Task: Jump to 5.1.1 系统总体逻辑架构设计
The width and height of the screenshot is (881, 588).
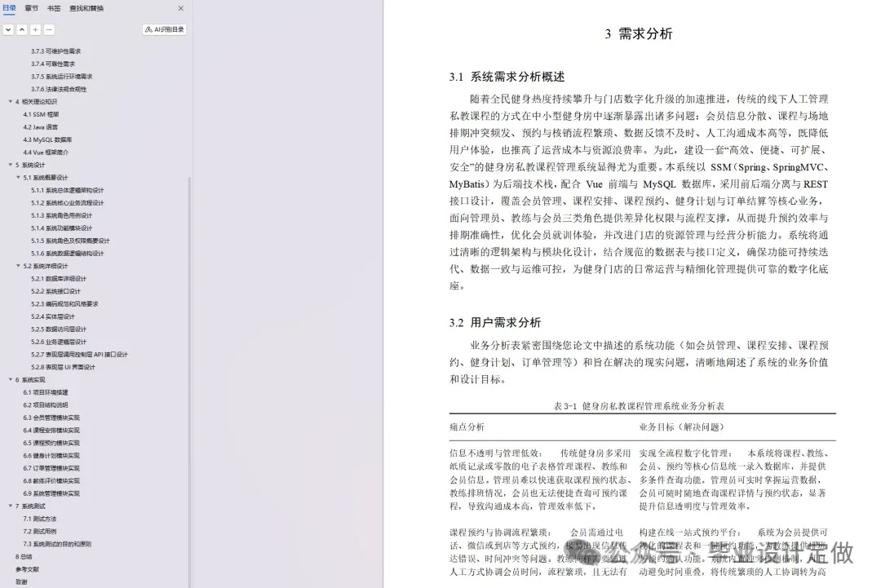Action: pos(68,190)
